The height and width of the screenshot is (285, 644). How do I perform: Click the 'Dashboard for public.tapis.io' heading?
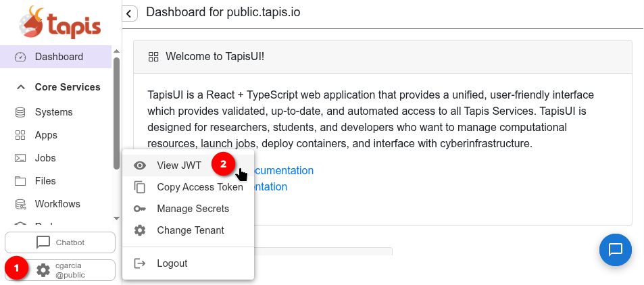click(223, 12)
